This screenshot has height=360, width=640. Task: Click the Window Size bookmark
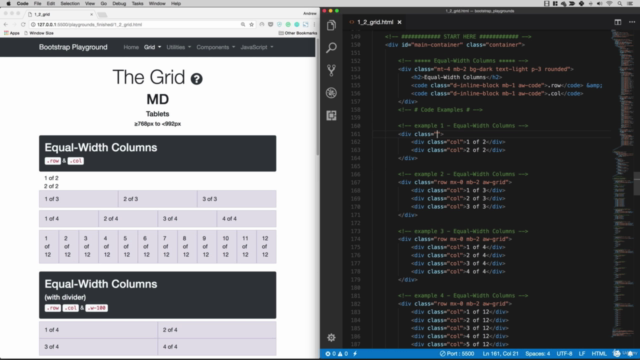39,33
